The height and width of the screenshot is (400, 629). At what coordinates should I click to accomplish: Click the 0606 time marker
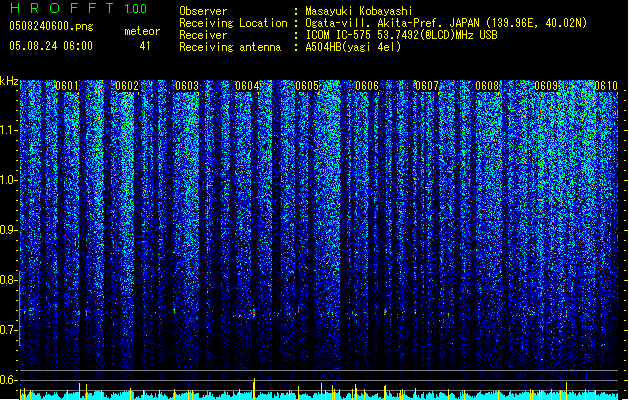tap(367, 86)
